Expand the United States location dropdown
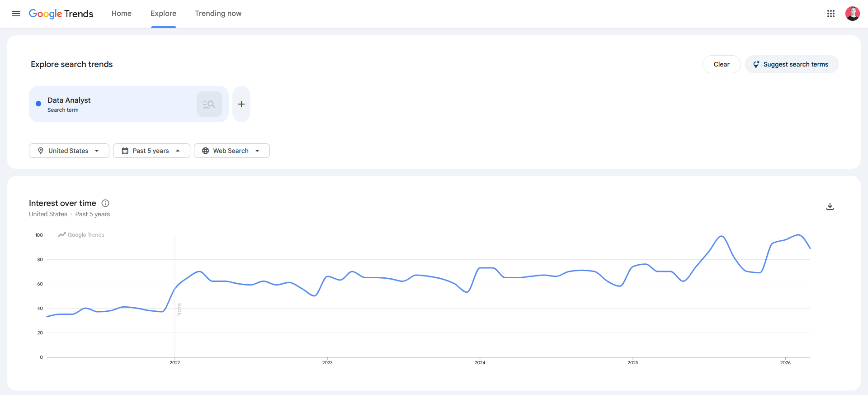This screenshot has width=868, height=395. click(x=69, y=151)
